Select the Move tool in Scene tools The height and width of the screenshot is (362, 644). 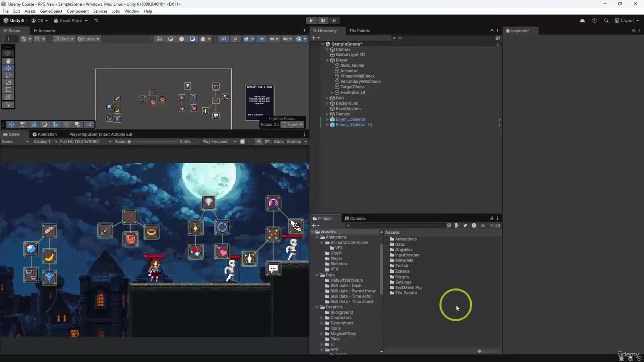pos(8,68)
